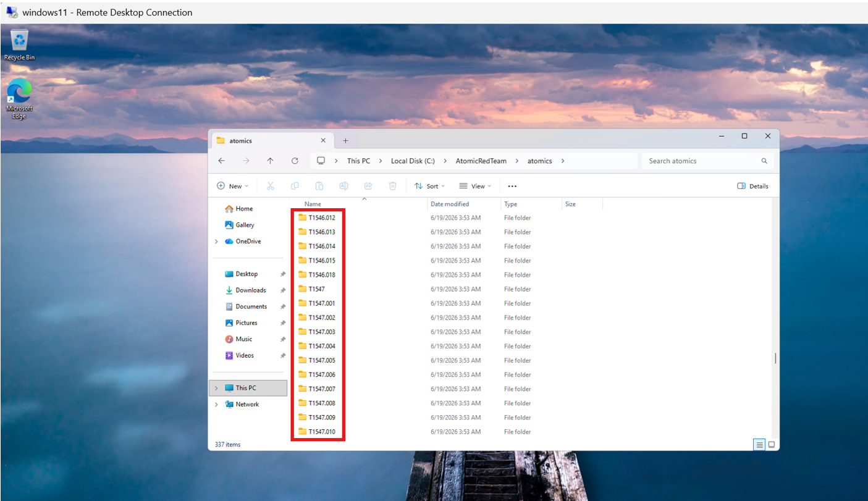The width and height of the screenshot is (868, 501).
Task: Open the View dropdown menu
Action: 475,186
